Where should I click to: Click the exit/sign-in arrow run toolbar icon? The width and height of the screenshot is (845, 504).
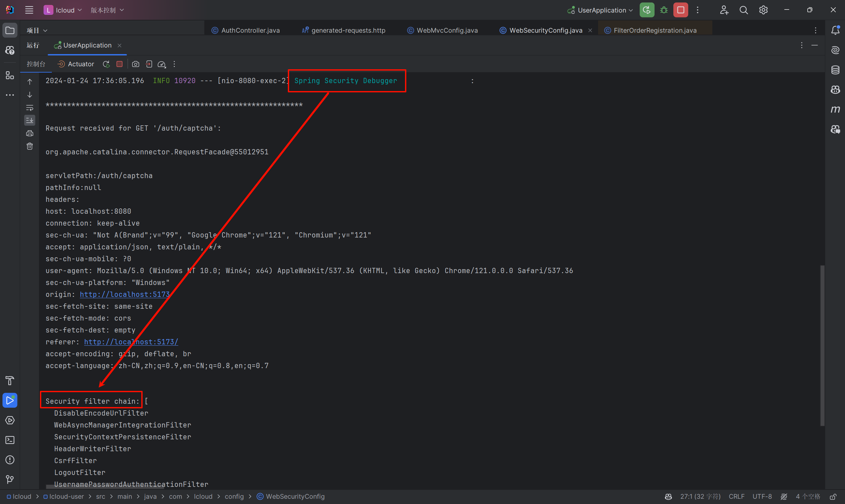tap(149, 64)
